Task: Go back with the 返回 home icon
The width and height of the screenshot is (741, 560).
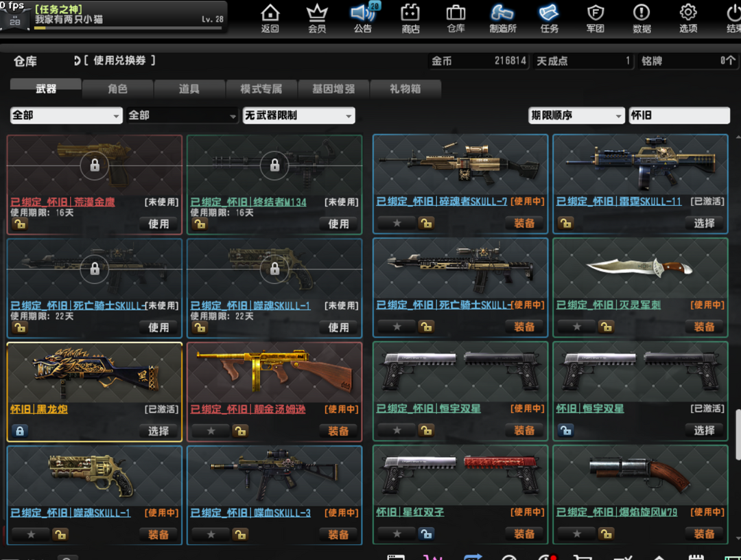Action: 270,19
